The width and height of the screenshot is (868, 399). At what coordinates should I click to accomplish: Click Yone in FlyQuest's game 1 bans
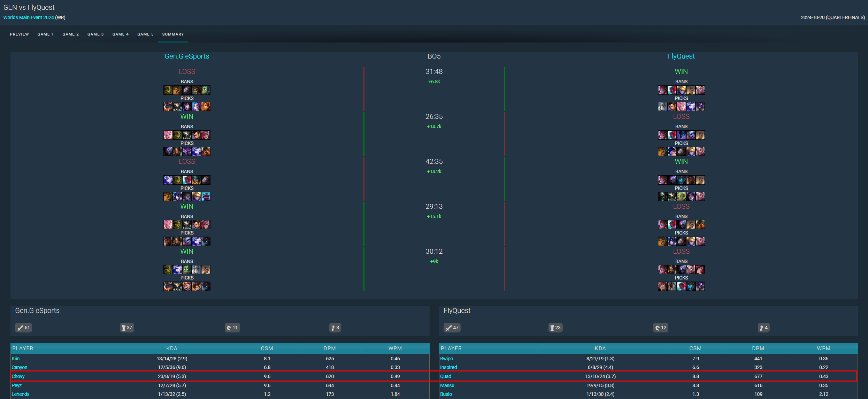click(x=672, y=90)
